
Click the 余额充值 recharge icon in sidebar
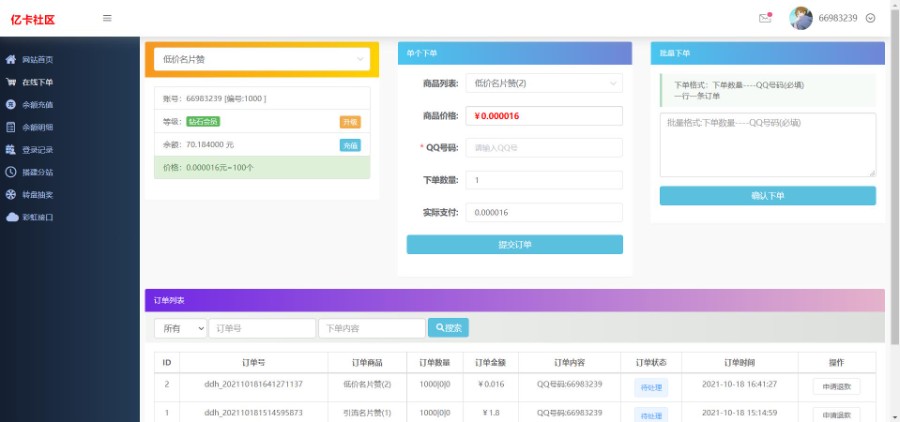point(11,104)
